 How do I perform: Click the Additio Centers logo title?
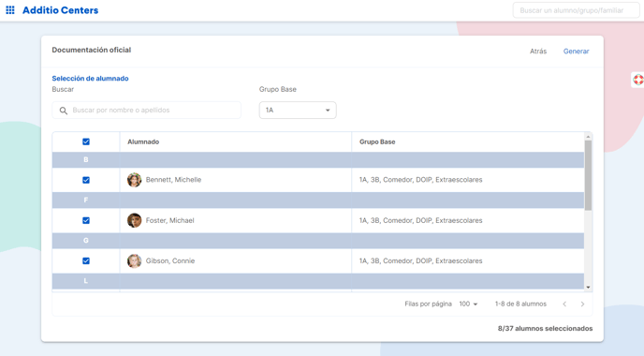[x=60, y=10]
